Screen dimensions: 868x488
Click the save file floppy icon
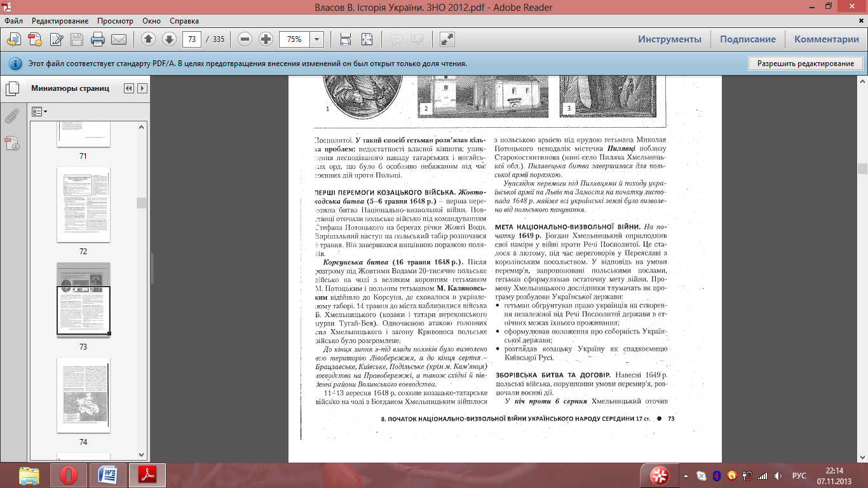pos(77,39)
